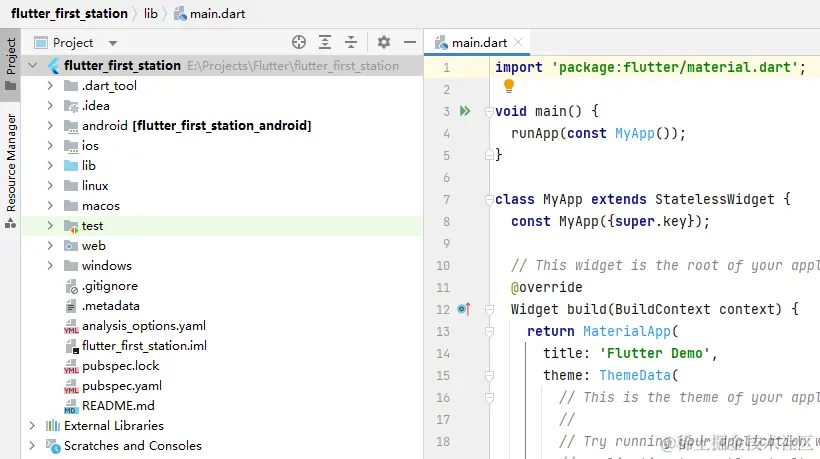The height and width of the screenshot is (459, 820).
Task: Hide the Project tool window with minus icon
Action: (x=410, y=42)
